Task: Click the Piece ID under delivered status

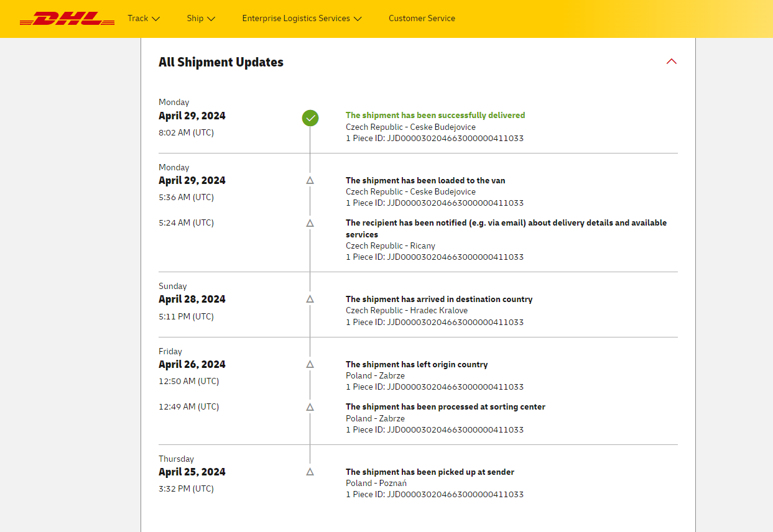Action: (x=435, y=138)
